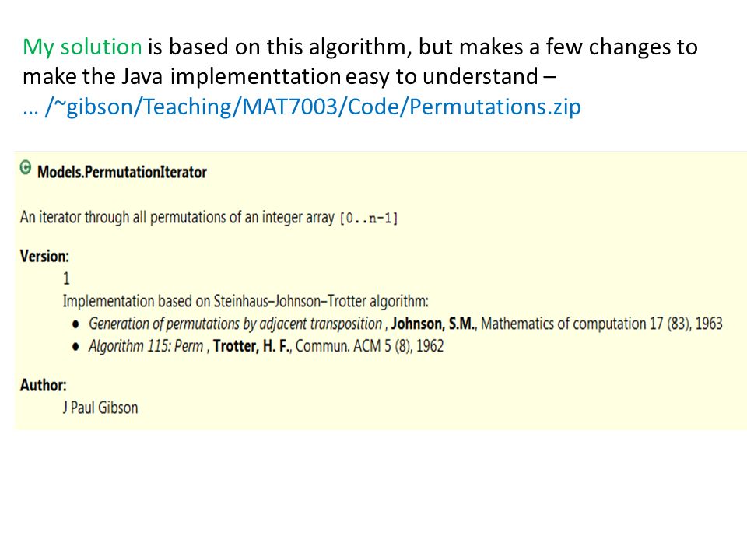Screen dimensions: 747x560
Task: Click the green class icon beside Models.PermutationIterator
Action: pos(25,168)
